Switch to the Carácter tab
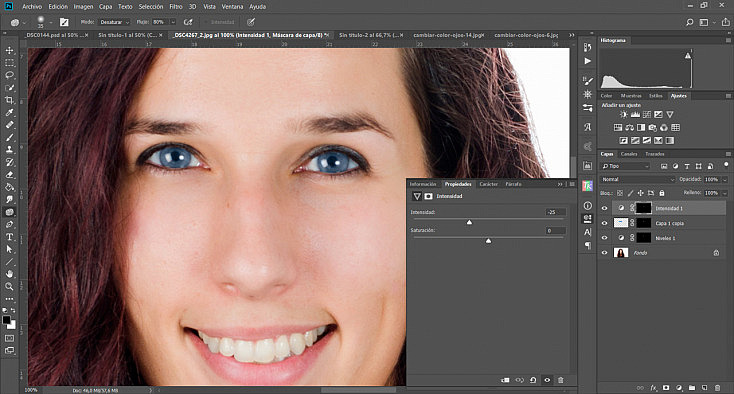 coord(488,184)
